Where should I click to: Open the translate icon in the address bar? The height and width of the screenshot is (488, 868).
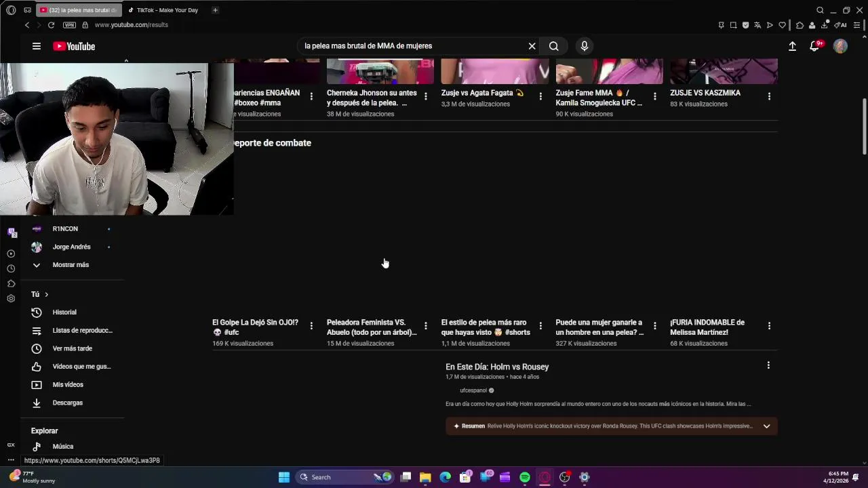pyautogui.click(x=757, y=25)
